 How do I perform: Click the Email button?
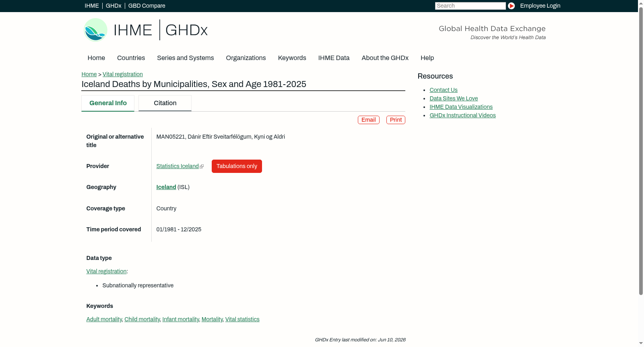(x=369, y=120)
